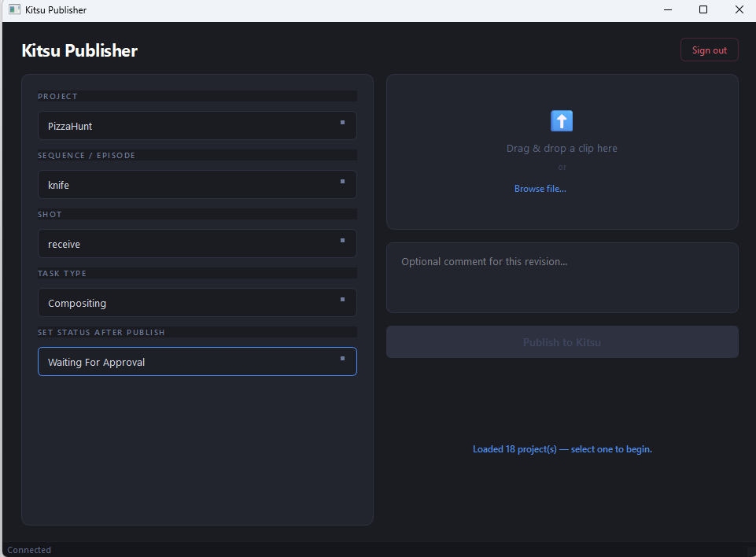The width and height of the screenshot is (756, 557).
Task: Click the Loaded 18 project(s) status message
Action: 562,449
